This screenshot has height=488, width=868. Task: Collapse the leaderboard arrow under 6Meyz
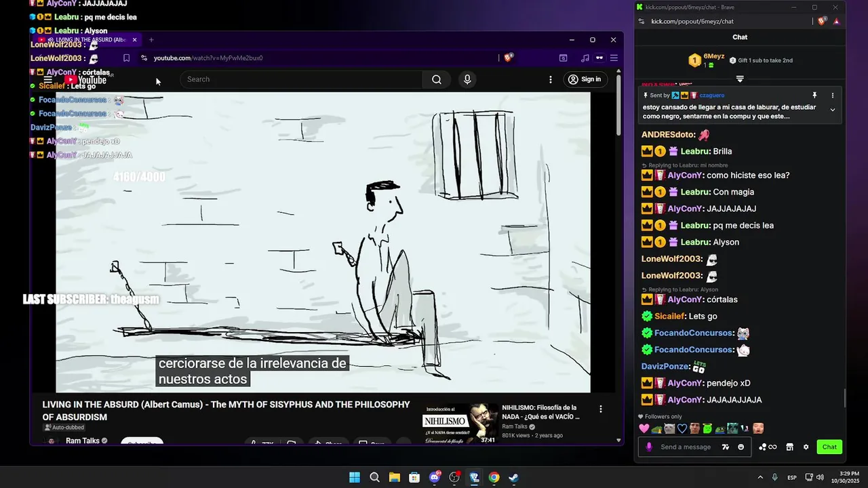point(740,79)
